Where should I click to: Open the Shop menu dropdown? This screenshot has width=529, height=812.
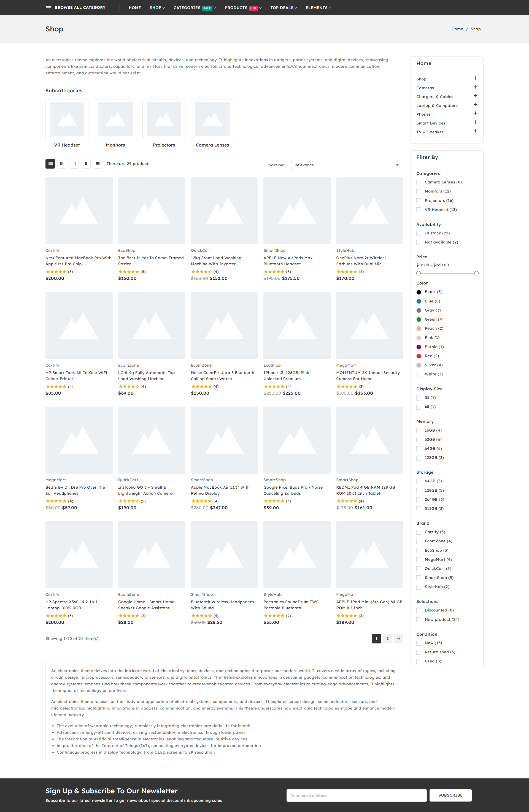(157, 7)
